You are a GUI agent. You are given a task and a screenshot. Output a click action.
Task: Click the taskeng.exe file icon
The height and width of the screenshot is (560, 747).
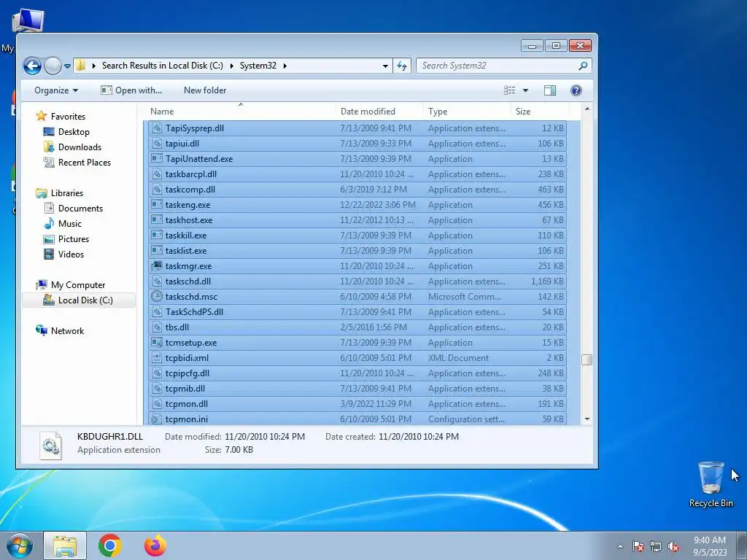(x=156, y=205)
